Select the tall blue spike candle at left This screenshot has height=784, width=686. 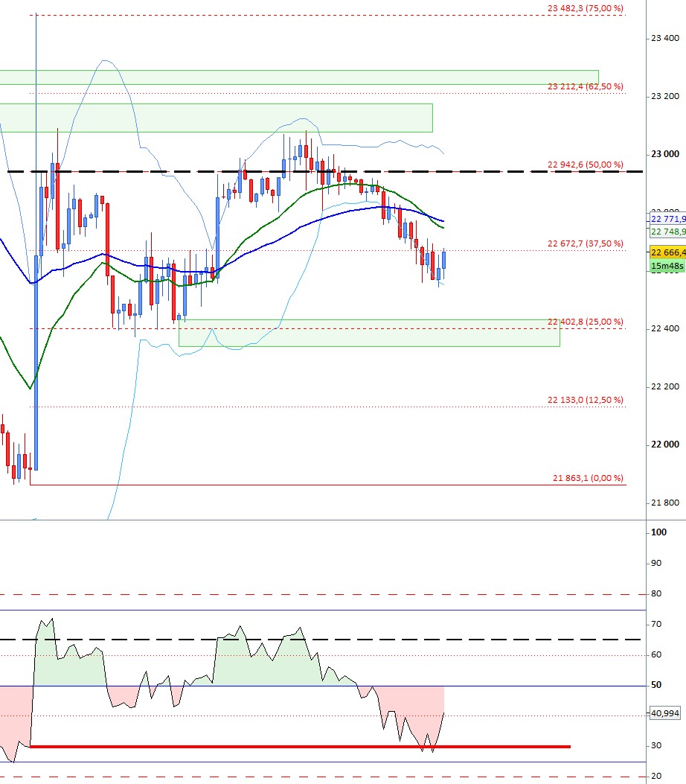(x=36, y=363)
